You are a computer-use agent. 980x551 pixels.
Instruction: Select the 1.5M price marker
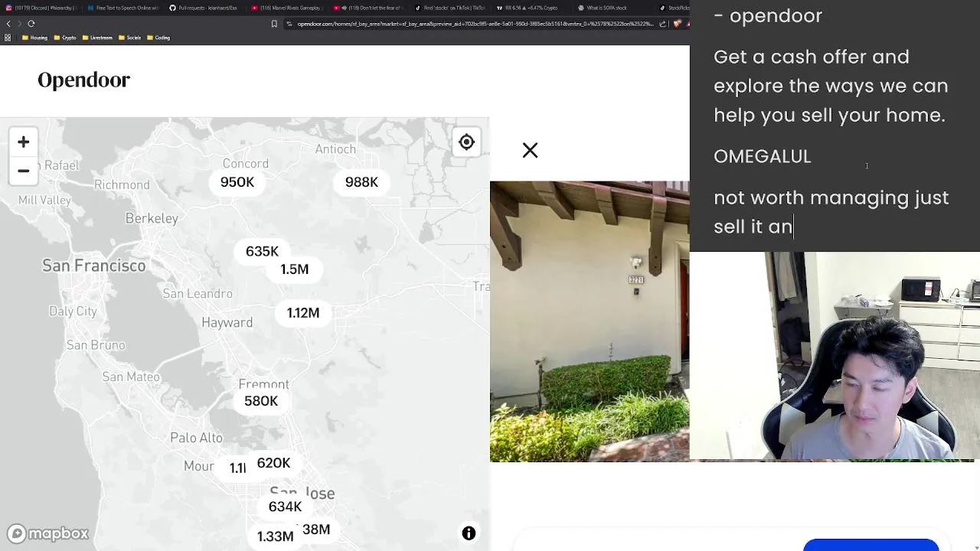point(295,269)
